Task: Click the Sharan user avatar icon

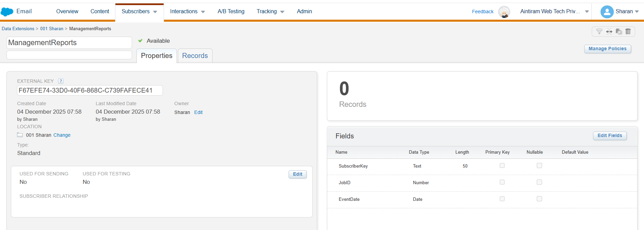Action: coord(607,12)
